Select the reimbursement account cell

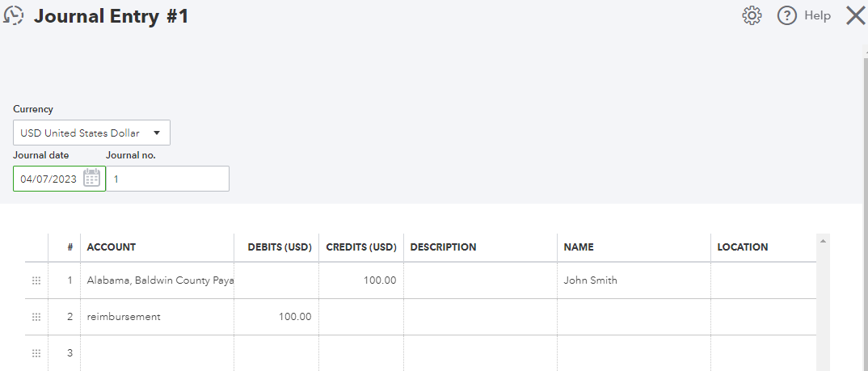pyautogui.click(x=158, y=317)
